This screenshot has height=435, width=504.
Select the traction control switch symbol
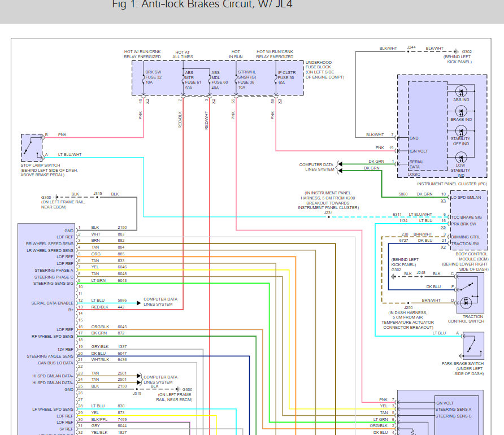470,293
